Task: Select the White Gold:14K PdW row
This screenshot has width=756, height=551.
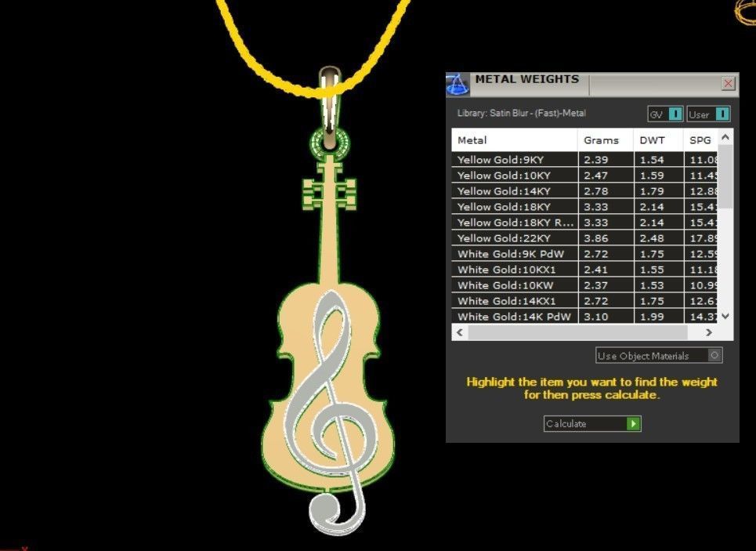Action: tap(584, 317)
